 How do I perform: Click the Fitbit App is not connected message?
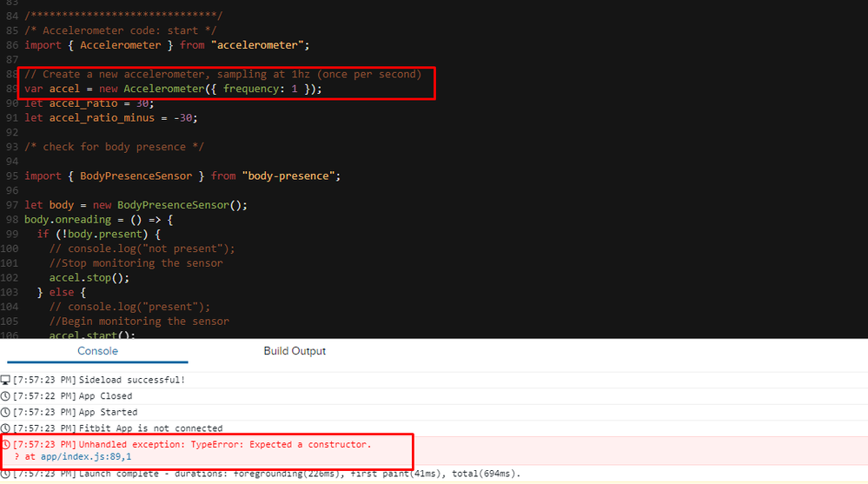pos(150,428)
